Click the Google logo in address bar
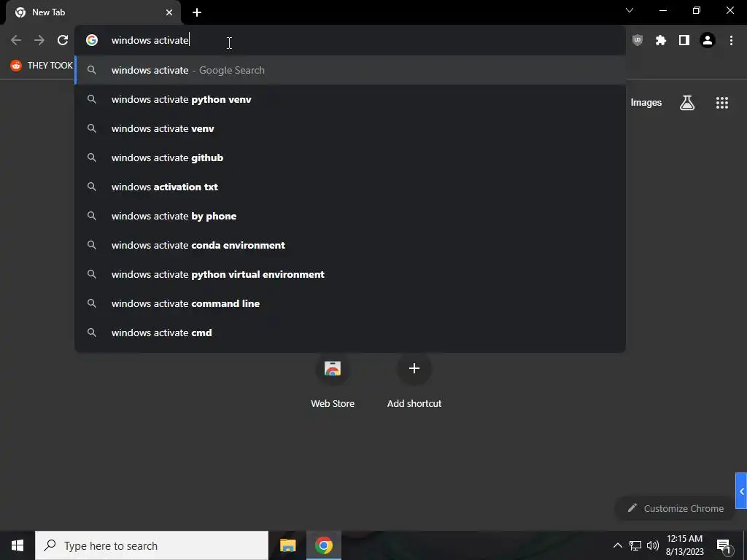 pyautogui.click(x=92, y=41)
